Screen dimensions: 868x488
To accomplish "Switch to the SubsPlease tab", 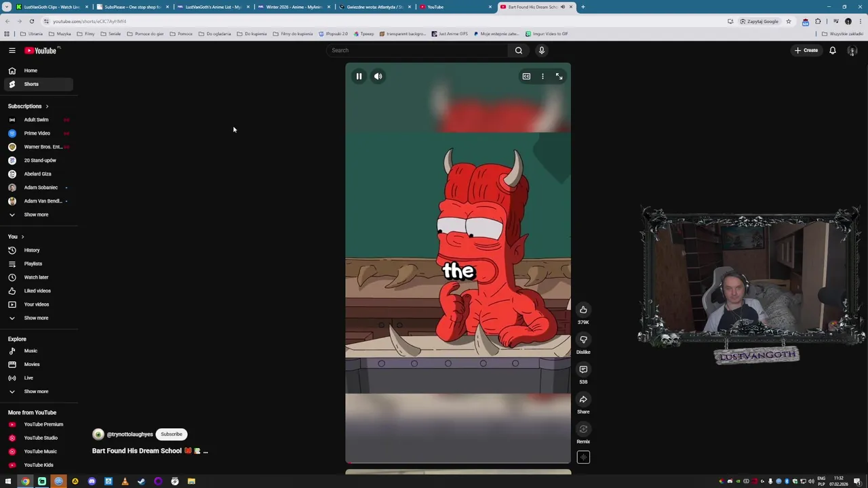I will [132, 7].
